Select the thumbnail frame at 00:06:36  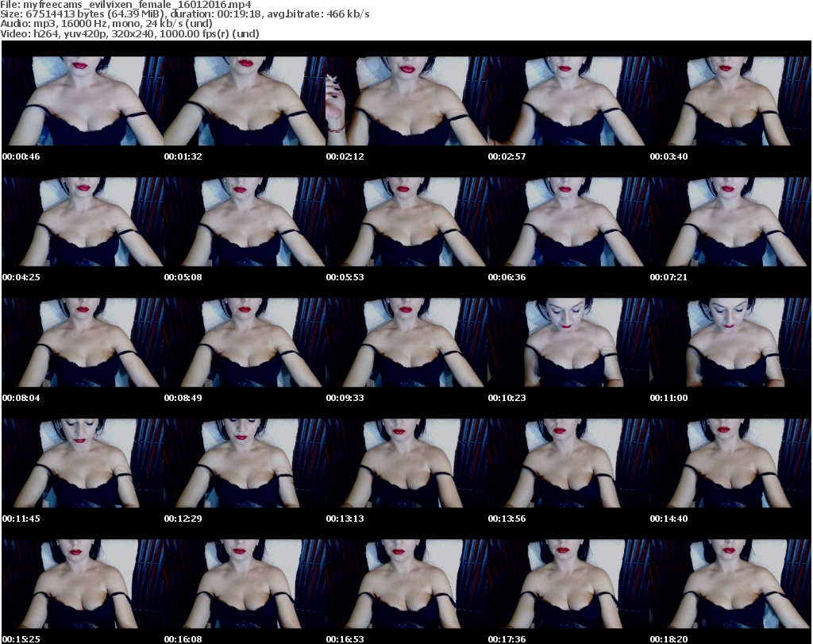click(x=568, y=222)
